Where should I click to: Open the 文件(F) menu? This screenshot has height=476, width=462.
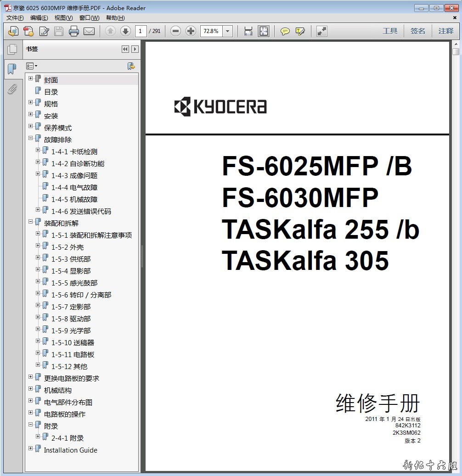coord(15,18)
